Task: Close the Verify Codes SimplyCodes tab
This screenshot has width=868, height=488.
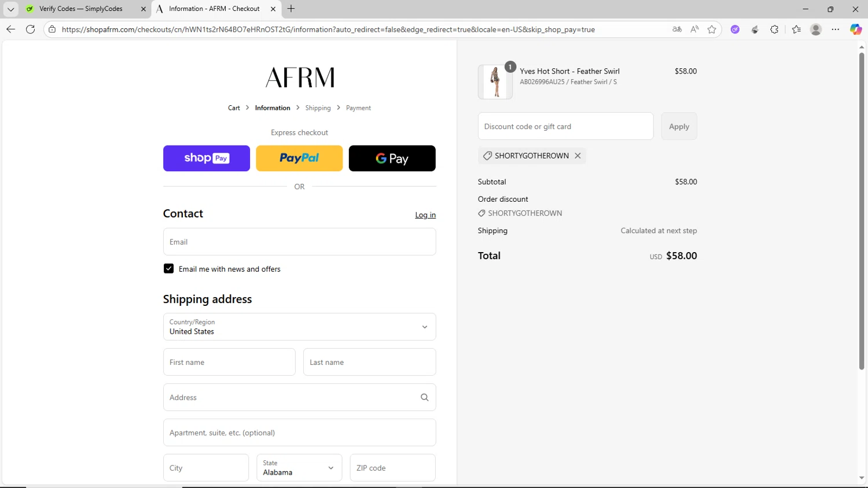Action: click(x=144, y=9)
